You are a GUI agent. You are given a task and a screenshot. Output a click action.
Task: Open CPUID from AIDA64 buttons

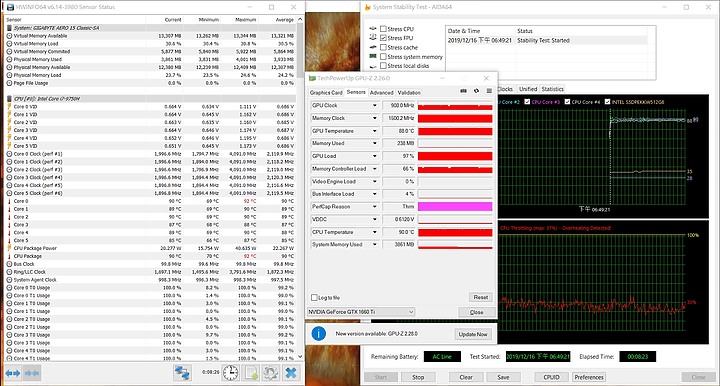551,377
